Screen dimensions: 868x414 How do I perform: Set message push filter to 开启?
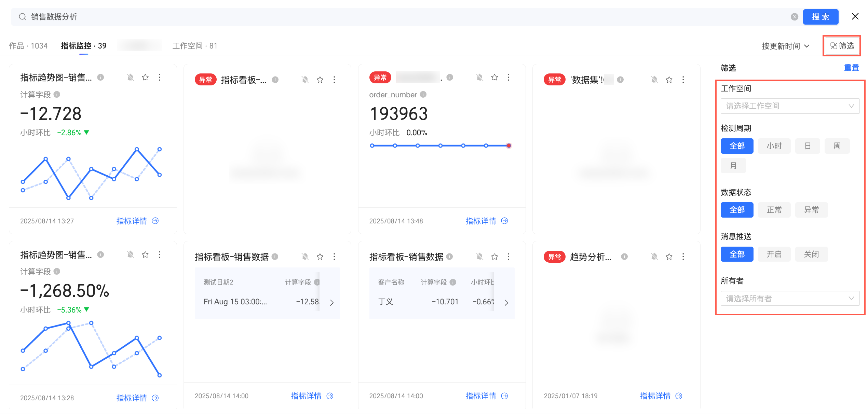pyautogui.click(x=774, y=254)
